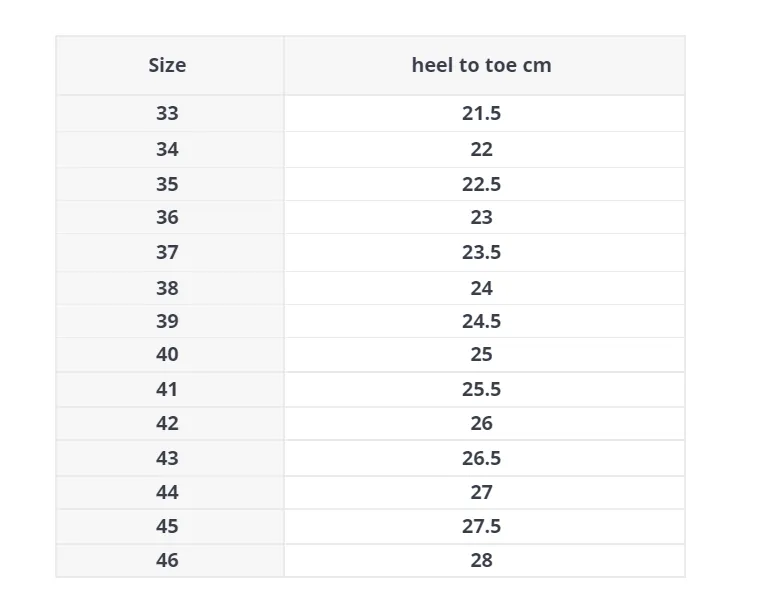Click the 26.5 measurement cell

(x=481, y=458)
